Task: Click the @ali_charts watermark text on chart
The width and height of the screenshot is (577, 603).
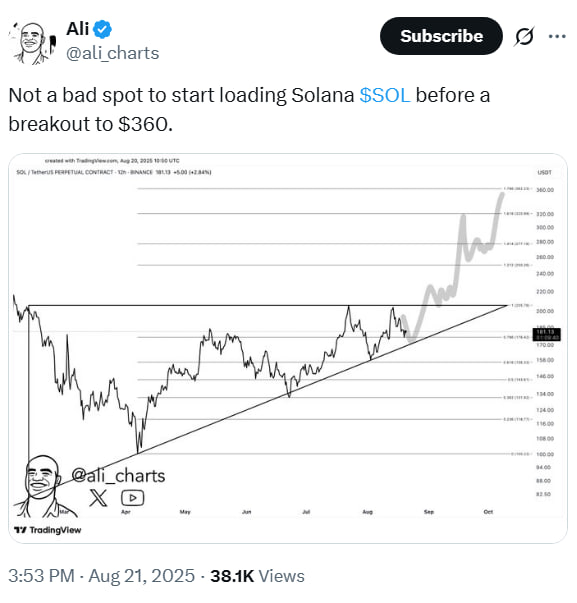Action: tap(118, 476)
